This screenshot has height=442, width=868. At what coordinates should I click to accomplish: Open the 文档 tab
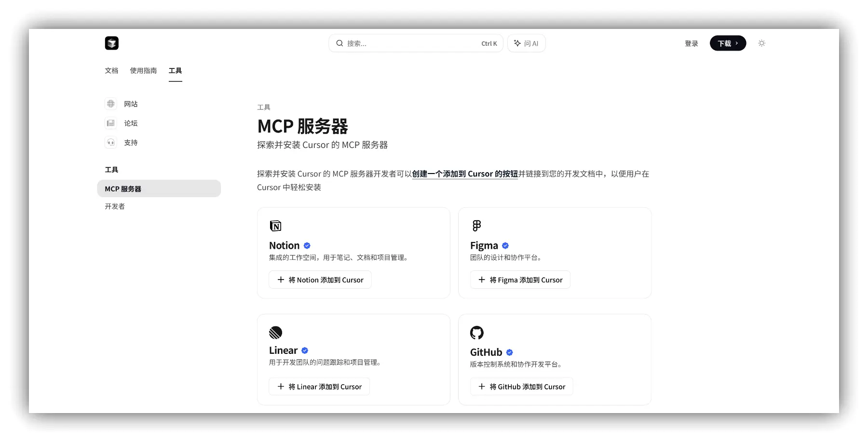pyautogui.click(x=111, y=70)
